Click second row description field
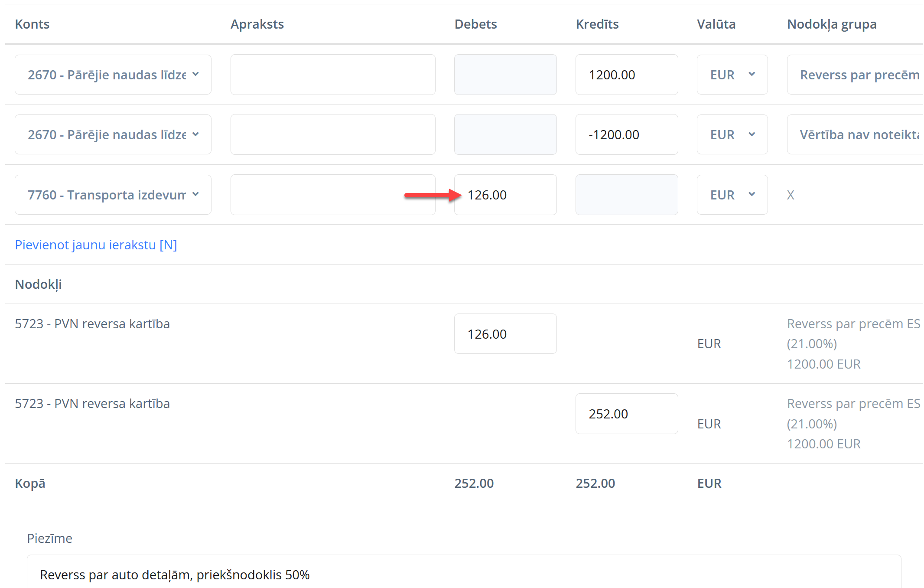The height and width of the screenshot is (588, 924). tap(332, 134)
